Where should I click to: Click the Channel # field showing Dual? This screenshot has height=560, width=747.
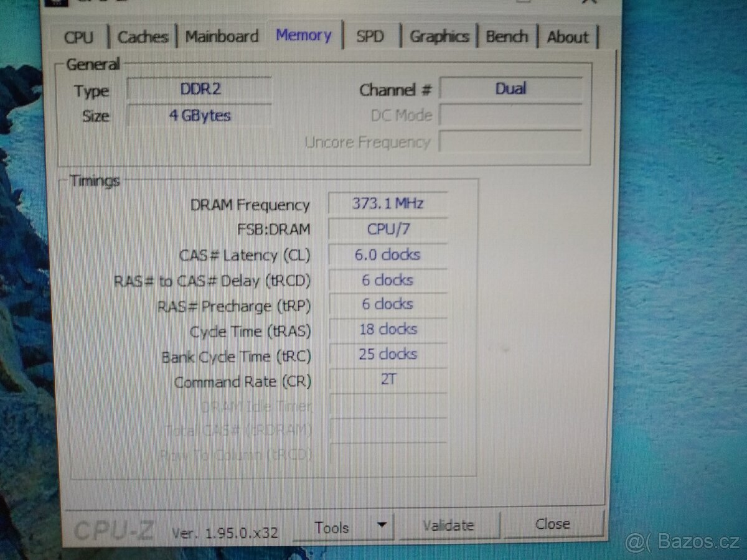coord(510,89)
